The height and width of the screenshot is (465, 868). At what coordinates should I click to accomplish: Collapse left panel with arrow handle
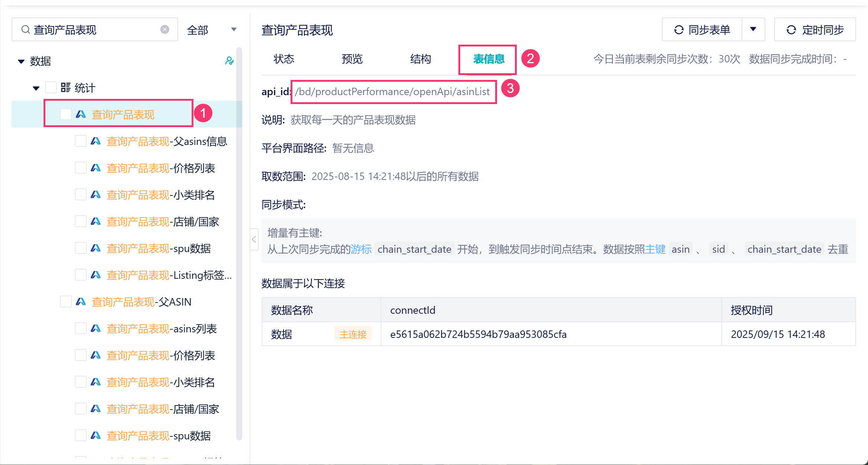(x=254, y=239)
